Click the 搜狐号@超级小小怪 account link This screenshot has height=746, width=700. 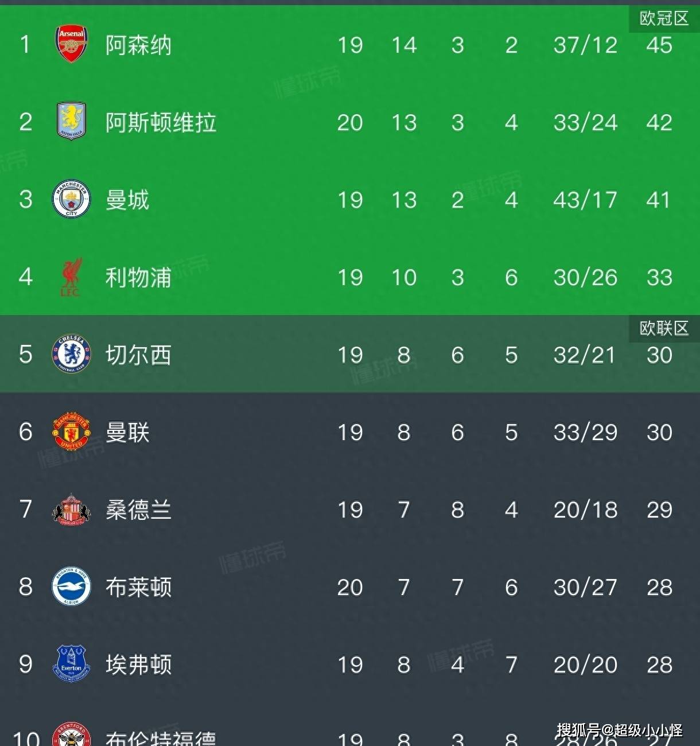[619, 729]
